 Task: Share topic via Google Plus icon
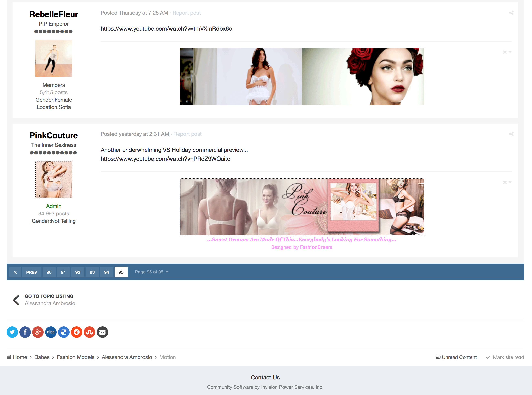[x=38, y=332]
